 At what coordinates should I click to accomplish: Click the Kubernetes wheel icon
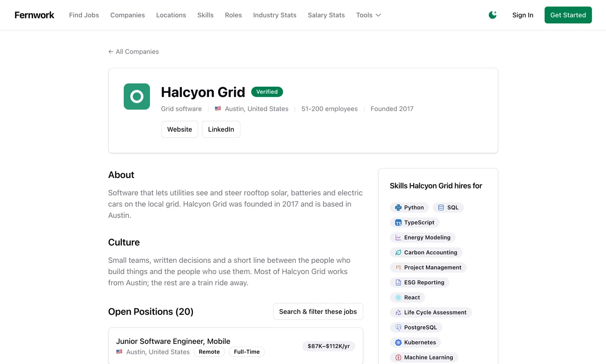398,342
